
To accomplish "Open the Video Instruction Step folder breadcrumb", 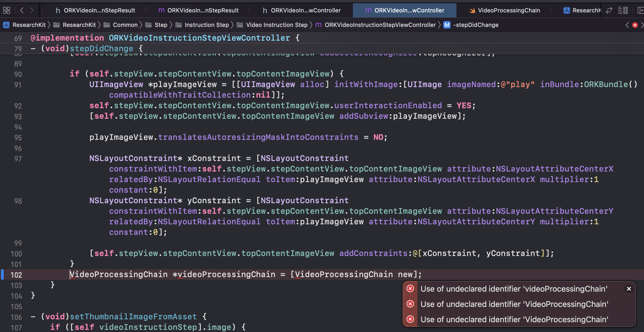I will point(277,25).
